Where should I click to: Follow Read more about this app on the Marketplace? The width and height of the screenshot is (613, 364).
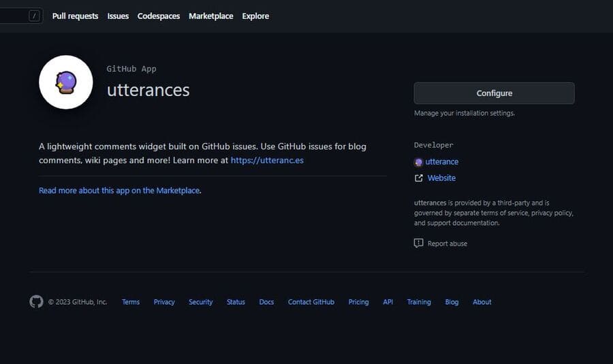(x=119, y=191)
